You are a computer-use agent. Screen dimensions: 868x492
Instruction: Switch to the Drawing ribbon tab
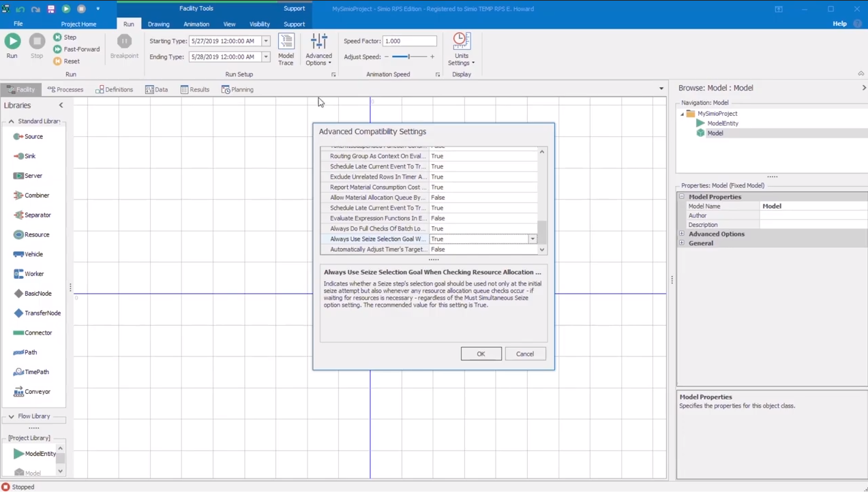tap(158, 24)
